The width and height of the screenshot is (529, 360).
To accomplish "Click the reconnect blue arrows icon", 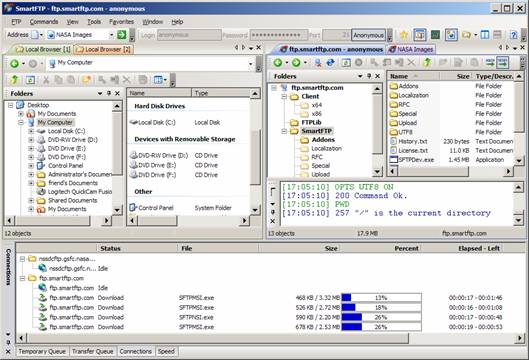I will click(330, 62).
